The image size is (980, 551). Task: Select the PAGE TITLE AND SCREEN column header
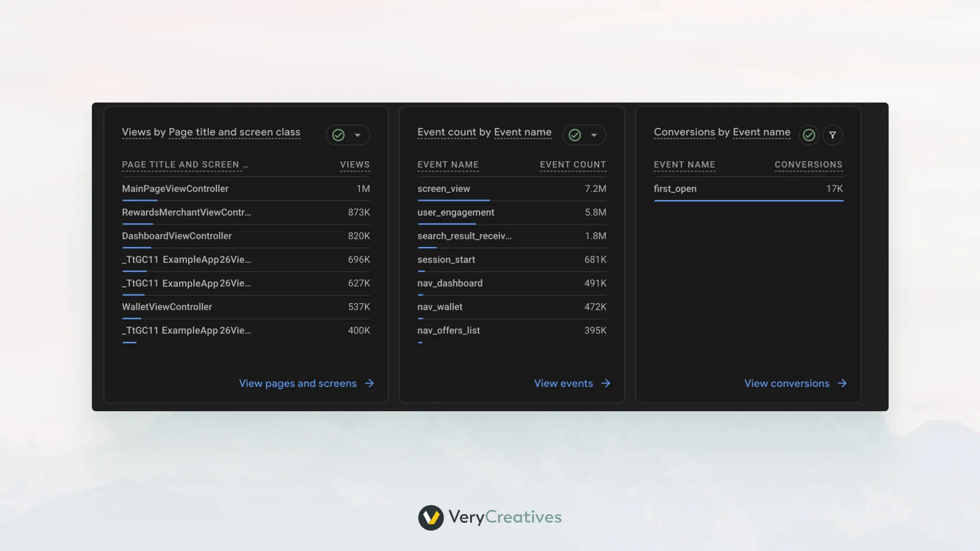(185, 164)
